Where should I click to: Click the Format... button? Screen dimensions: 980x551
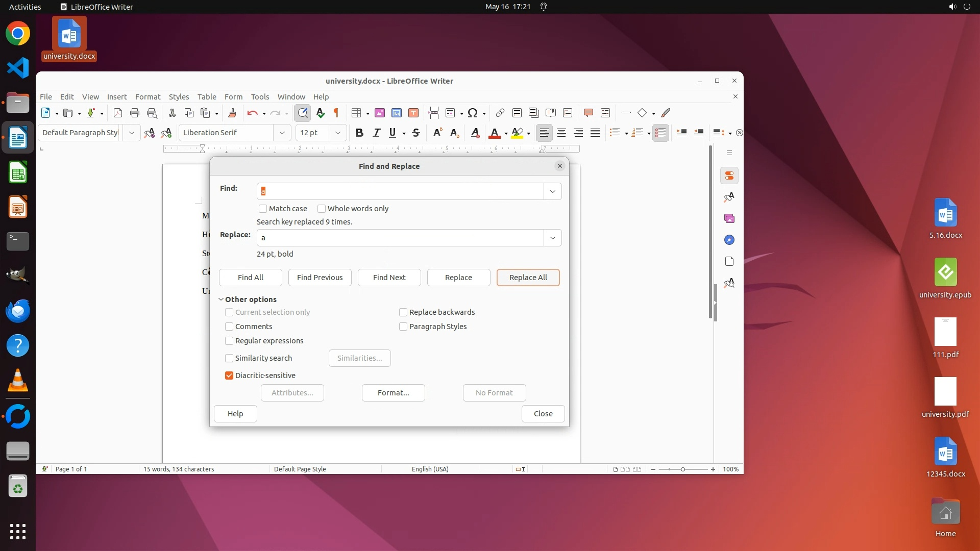(393, 393)
